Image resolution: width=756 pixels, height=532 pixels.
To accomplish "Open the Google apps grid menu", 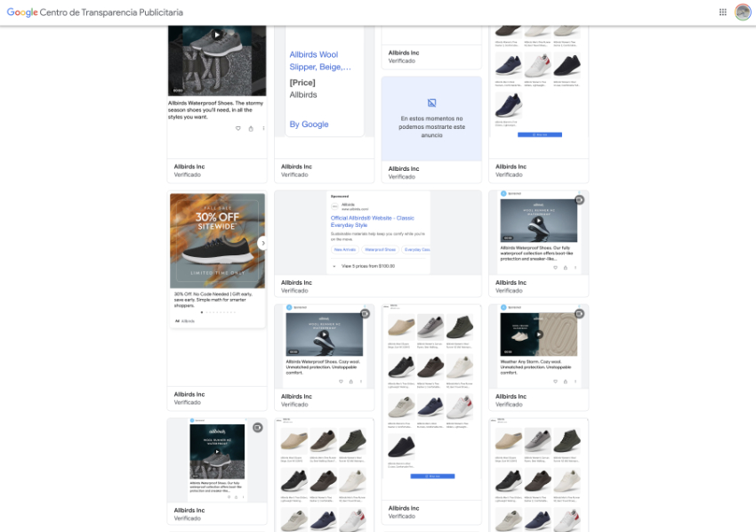I will click(x=722, y=12).
